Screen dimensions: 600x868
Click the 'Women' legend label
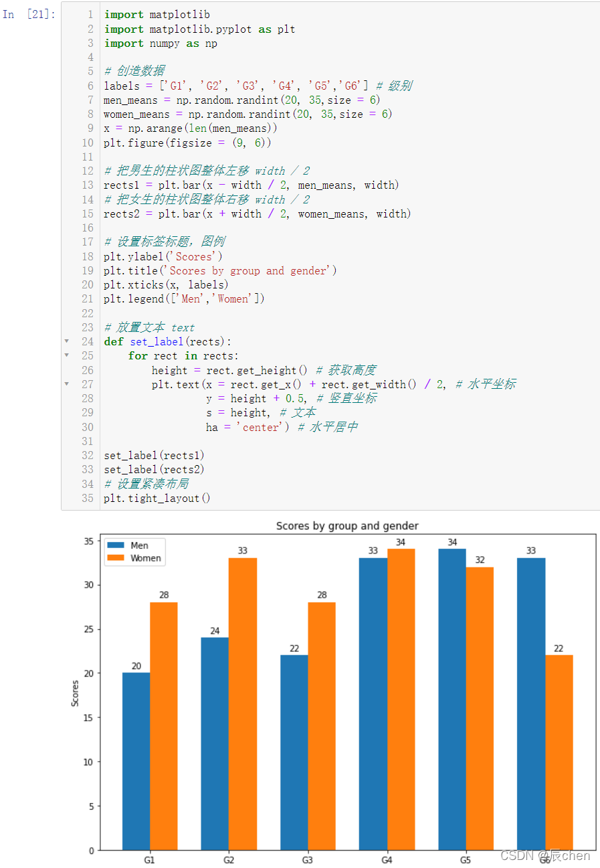[145, 558]
